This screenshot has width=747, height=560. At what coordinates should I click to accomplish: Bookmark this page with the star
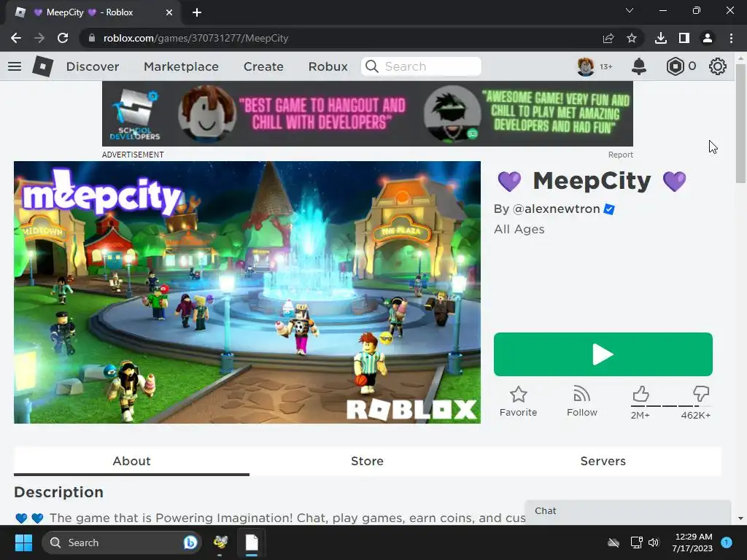[631, 38]
